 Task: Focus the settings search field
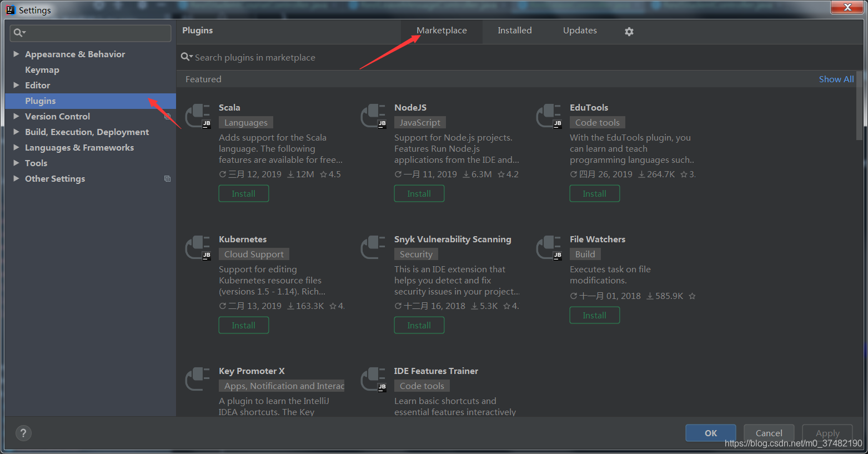pyautogui.click(x=91, y=33)
